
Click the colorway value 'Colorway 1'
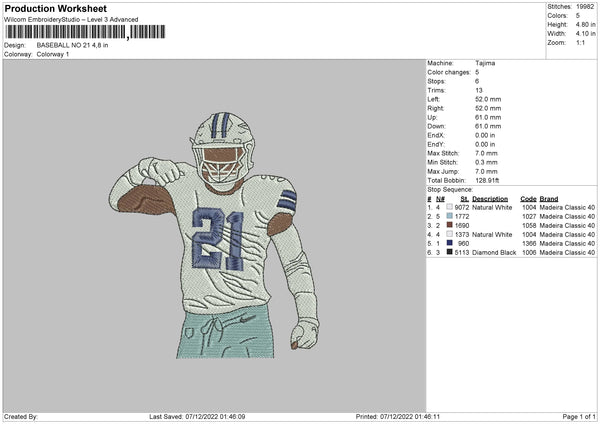[x=53, y=54]
